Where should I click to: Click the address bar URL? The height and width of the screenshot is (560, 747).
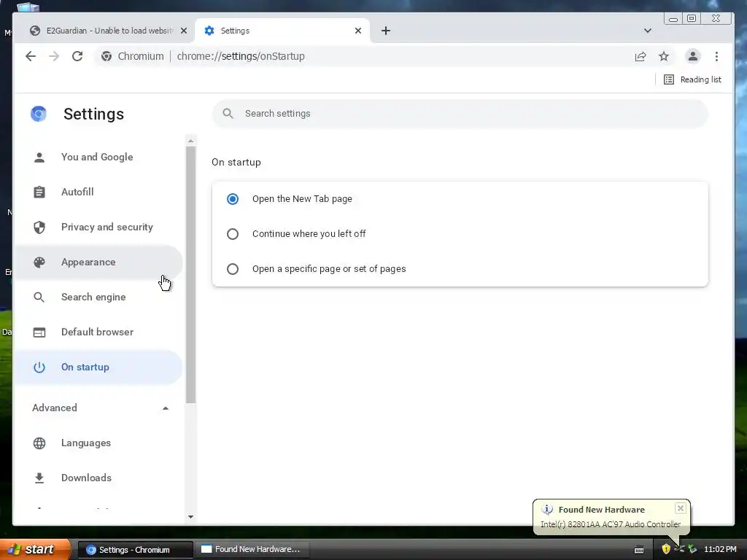point(241,56)
